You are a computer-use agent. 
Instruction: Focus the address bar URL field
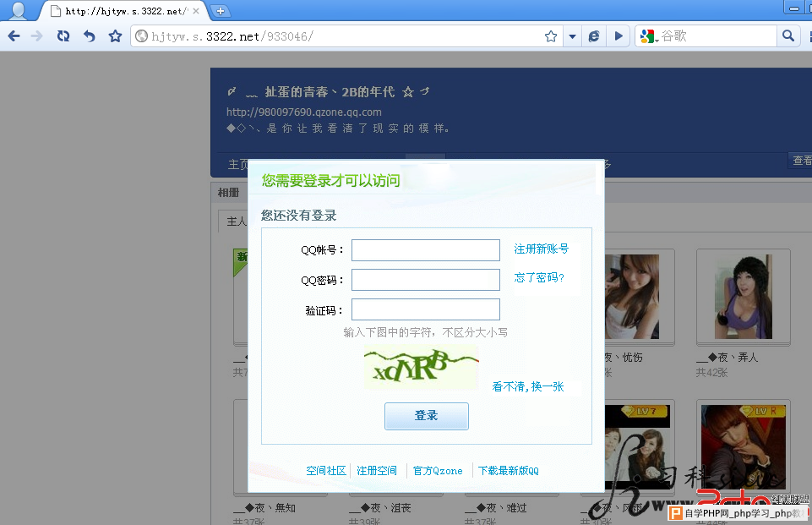click(x=345, y=36)
